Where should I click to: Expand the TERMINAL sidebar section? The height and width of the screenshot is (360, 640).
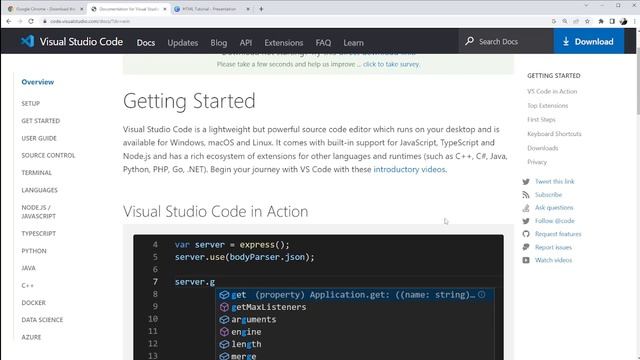[36, 173]
